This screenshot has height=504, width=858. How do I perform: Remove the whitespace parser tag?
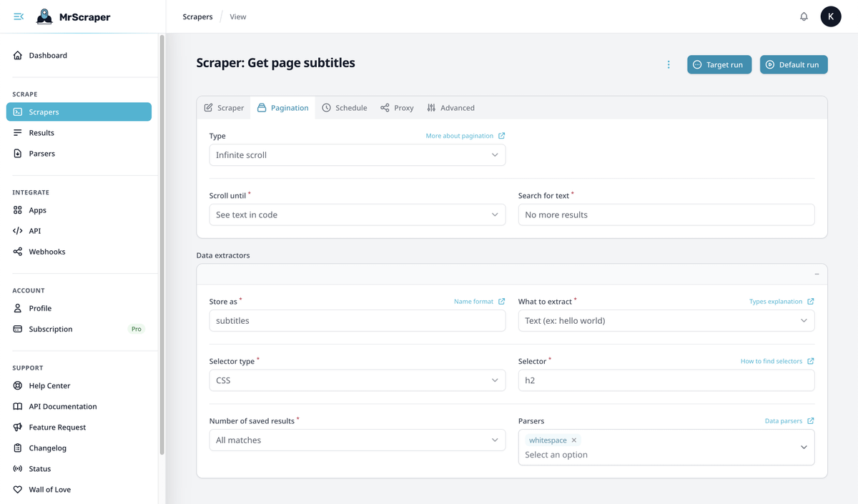coord(574,440)
